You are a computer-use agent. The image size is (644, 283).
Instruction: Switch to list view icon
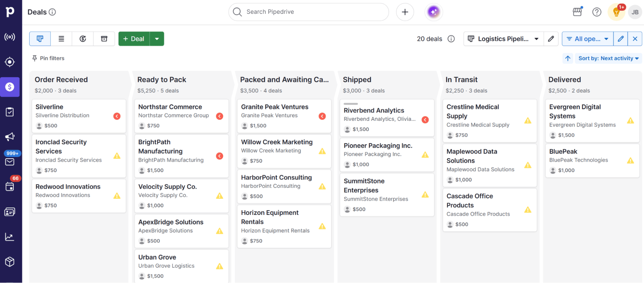[x=61, y=39]
